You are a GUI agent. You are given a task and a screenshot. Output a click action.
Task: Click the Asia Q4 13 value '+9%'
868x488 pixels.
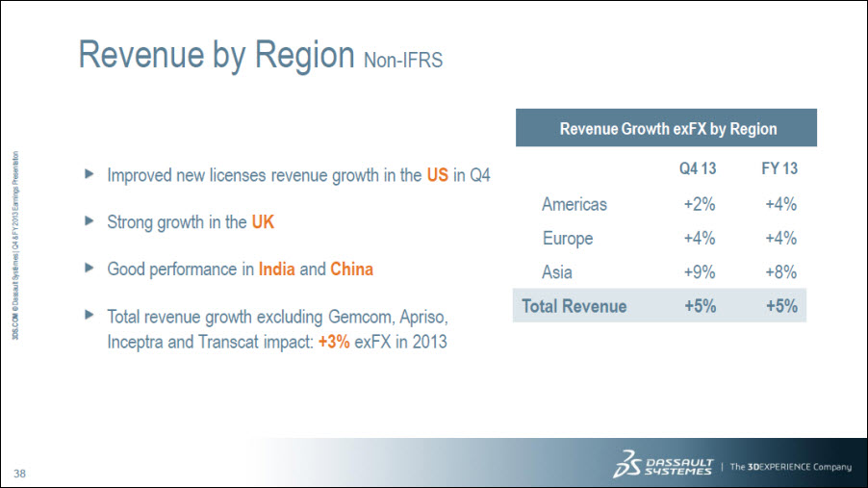coord(700,272)
